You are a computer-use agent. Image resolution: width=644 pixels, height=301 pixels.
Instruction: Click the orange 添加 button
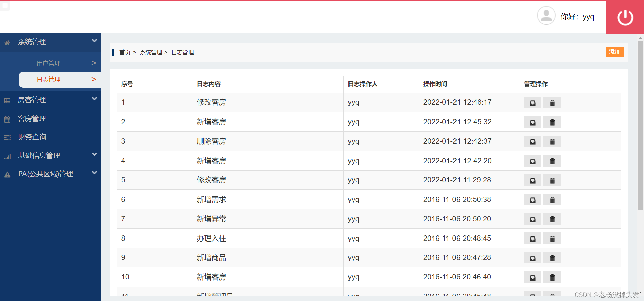click(x=615, y=52)
